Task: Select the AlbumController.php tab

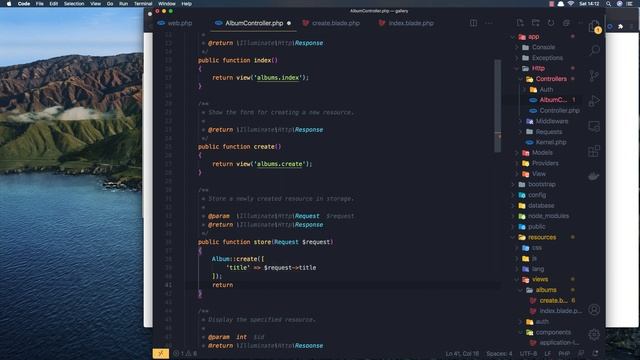Action: pos(253,23)
